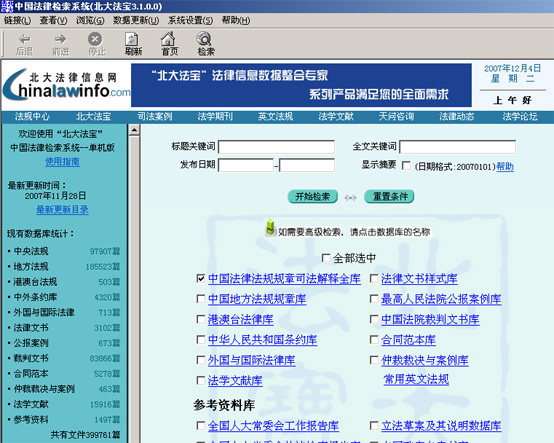This screenshot has height=443, width=554.
Task: Open the 查看(V) menu
Action: coord(53,20)
